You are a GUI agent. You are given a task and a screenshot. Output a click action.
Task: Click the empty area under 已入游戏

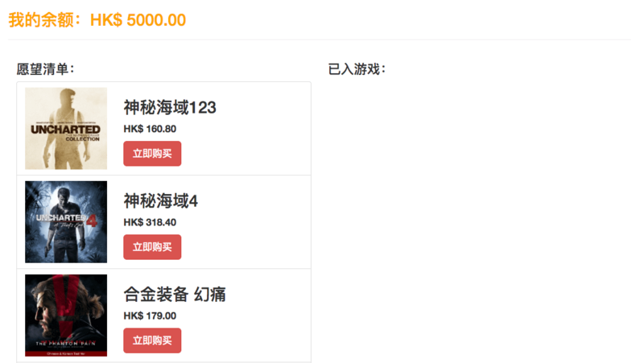(x=477, y=221)
